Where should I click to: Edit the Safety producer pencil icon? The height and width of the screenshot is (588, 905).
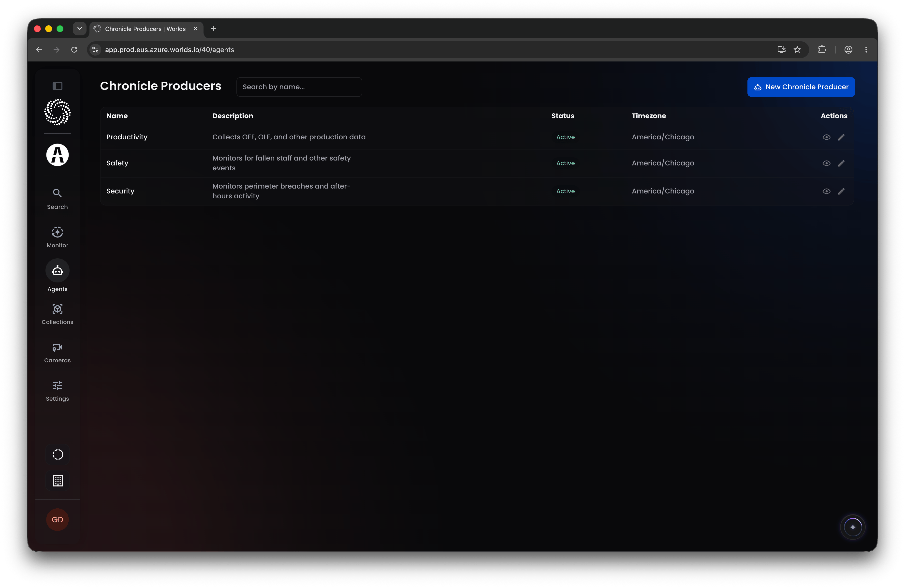841,163
